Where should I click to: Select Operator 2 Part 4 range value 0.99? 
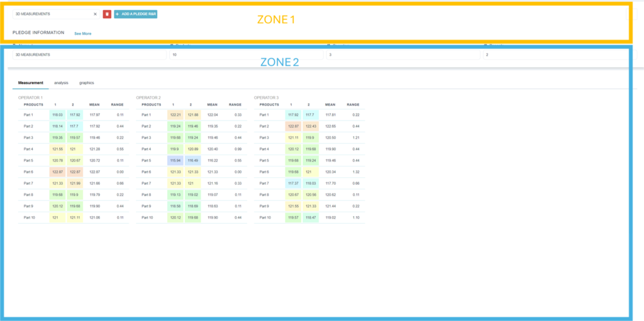tap(238, 149)
